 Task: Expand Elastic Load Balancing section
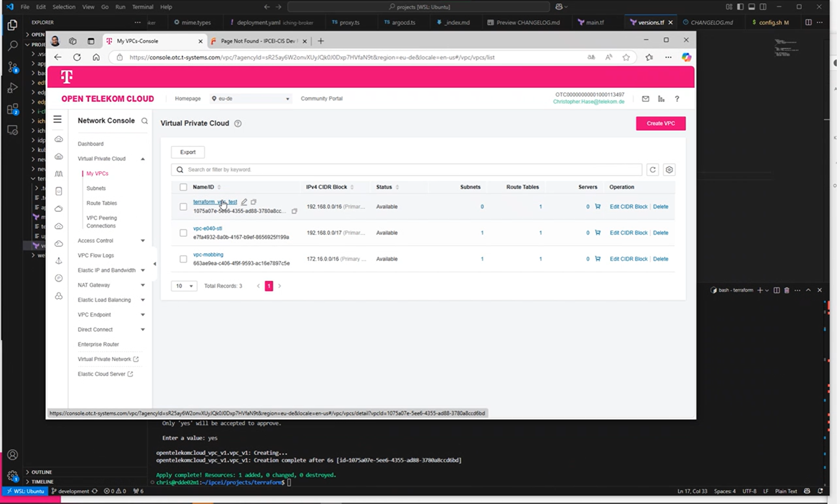point(143,300)
